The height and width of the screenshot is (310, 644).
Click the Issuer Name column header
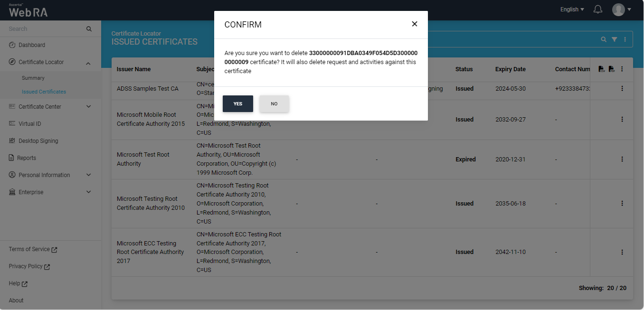[x=133, y=69]
